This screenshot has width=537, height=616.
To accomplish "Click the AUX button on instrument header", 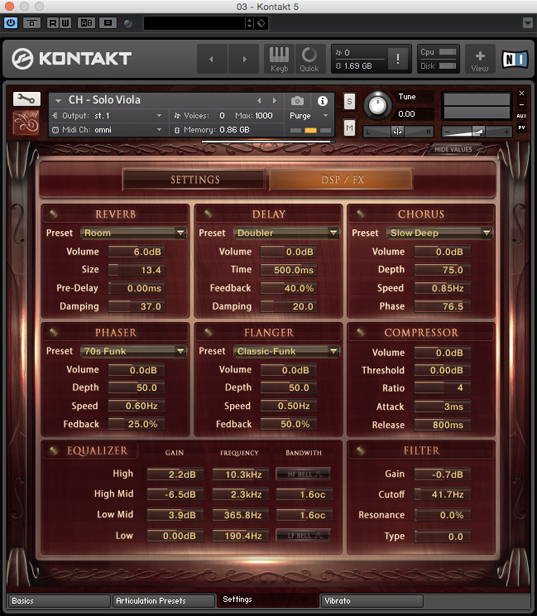I will pyautogui.click(x=521, y=116).
